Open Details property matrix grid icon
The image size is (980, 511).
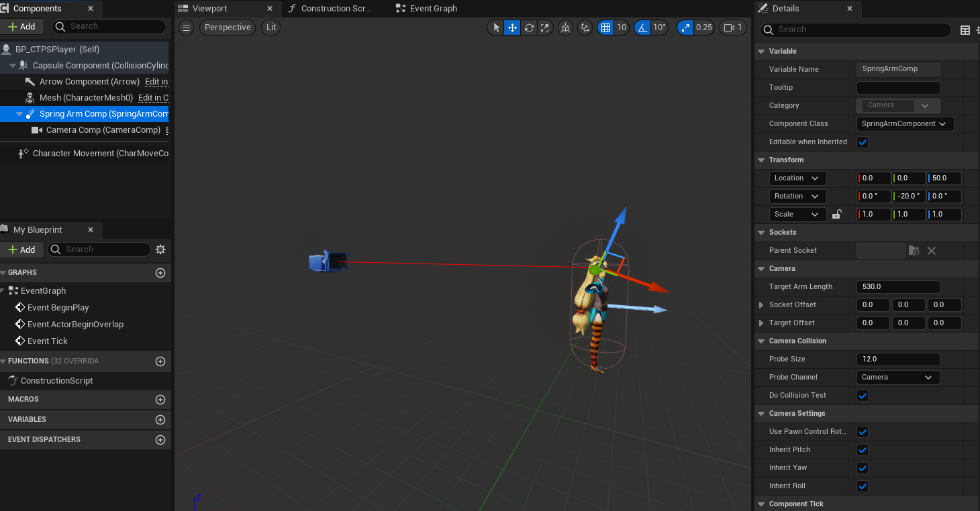point(965,30)
